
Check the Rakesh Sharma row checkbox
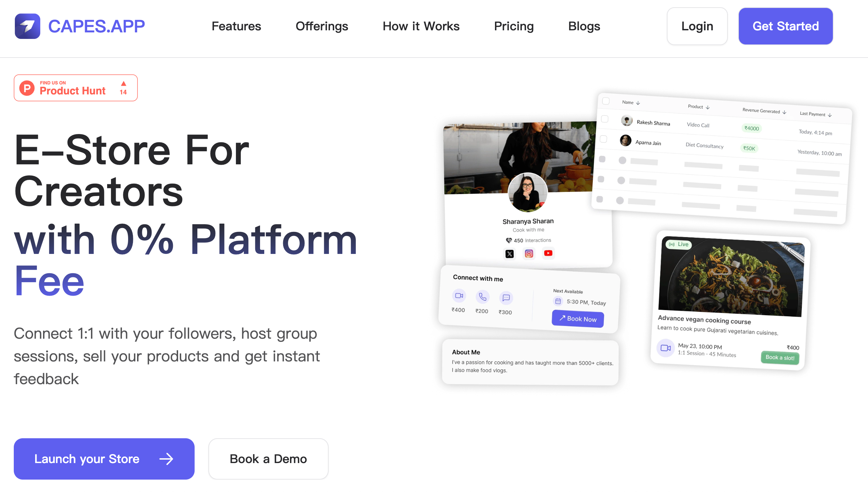(x=604, y=119)
